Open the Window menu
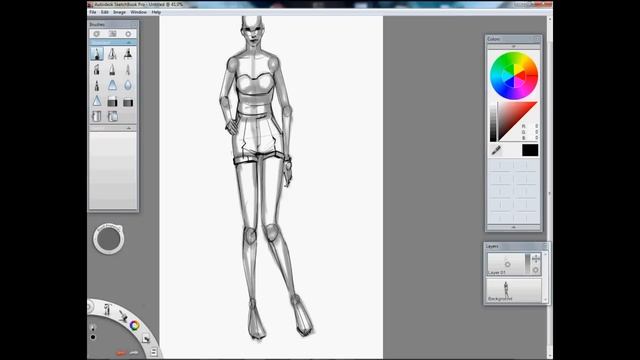 tap(138, 12)
